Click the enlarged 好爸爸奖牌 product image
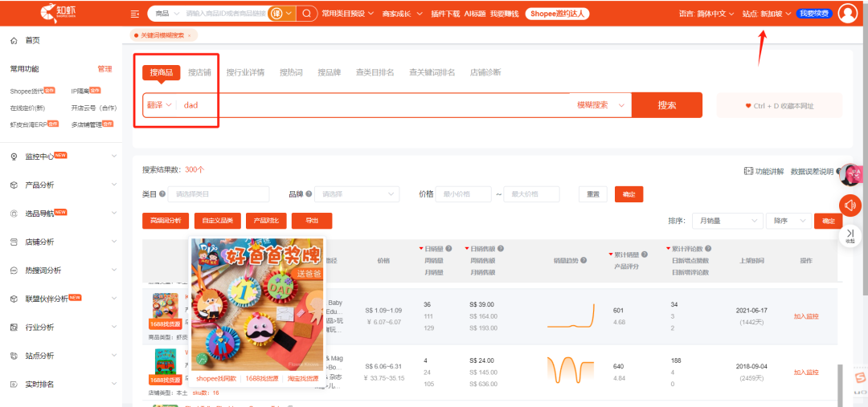The width and height of the screenshot is (868, 407). point(257,304)
